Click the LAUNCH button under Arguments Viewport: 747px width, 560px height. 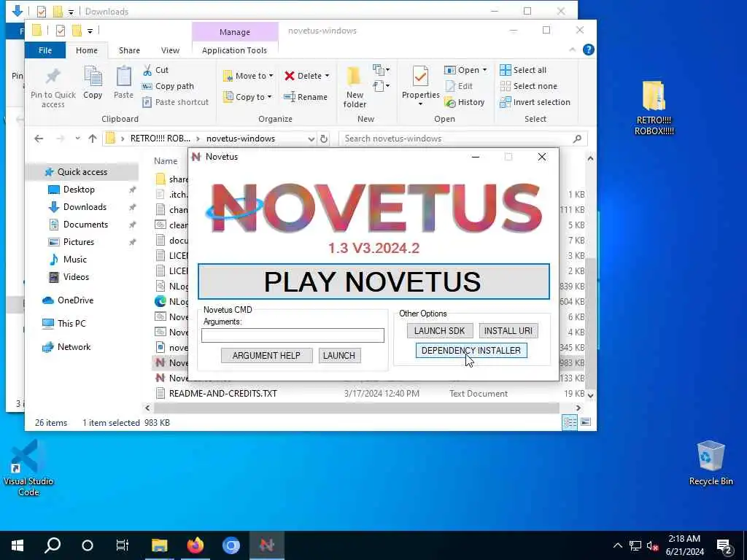[339, 356]
